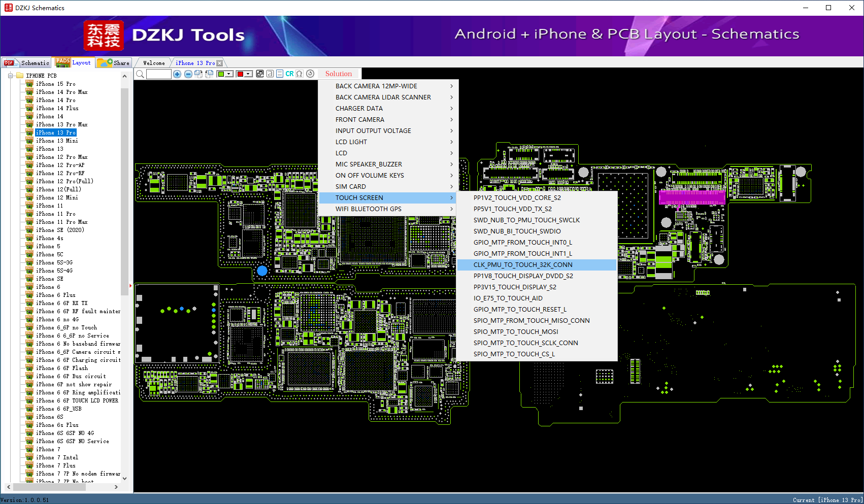Click the circular rotate icon before Solution
This screenshot has height=504, width=864.
pos(310,74)
